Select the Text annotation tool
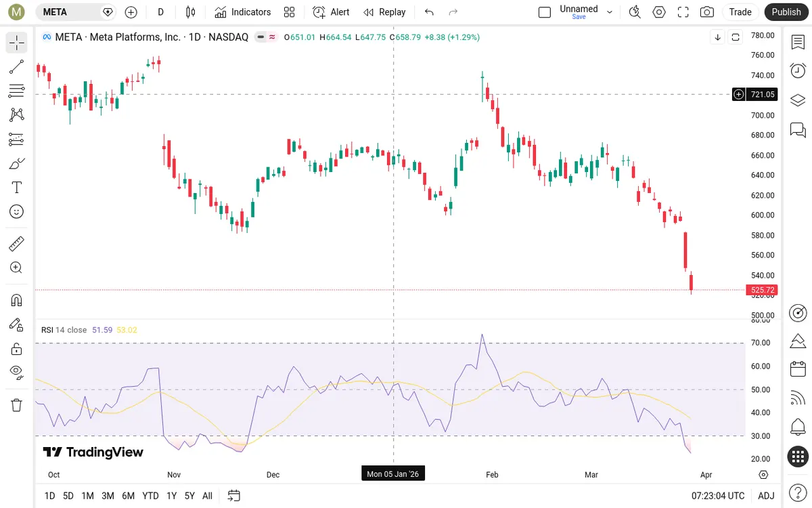Screen dimensions: 812x508 (17, 188)
